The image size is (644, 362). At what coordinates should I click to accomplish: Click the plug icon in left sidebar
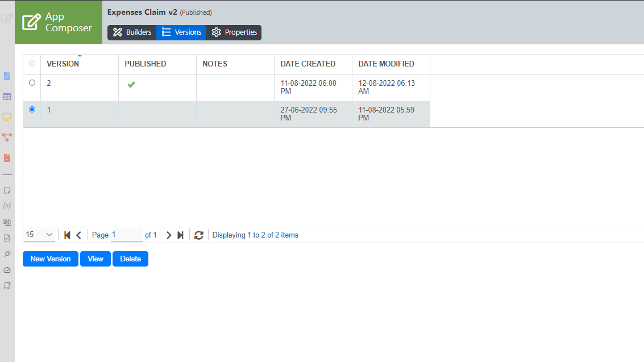click(x=7, y=254)
